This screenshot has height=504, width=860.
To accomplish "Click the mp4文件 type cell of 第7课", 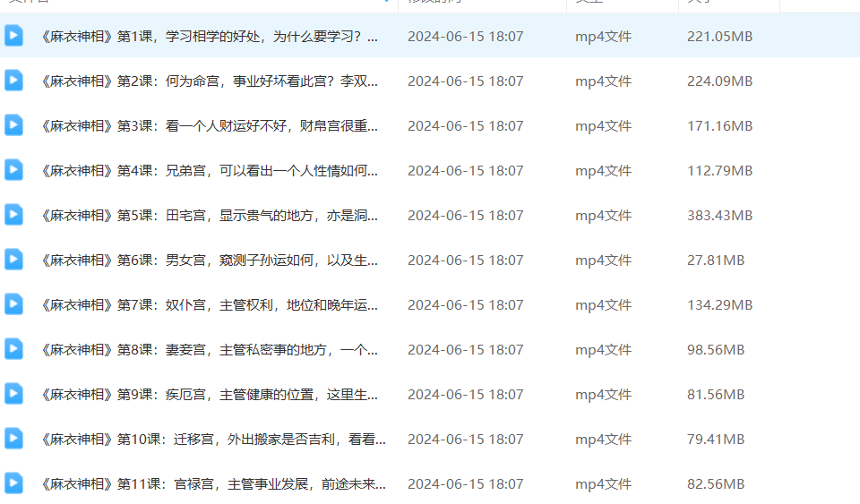I will coord(603,305).
